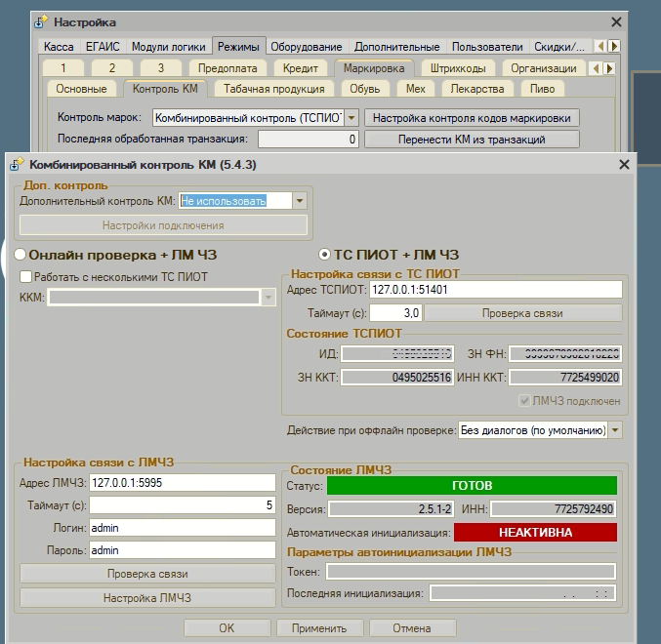This screenshot has width=661, height=644.
Task: Click Перенести КМ из транзакций button
Action: (472, 140)
